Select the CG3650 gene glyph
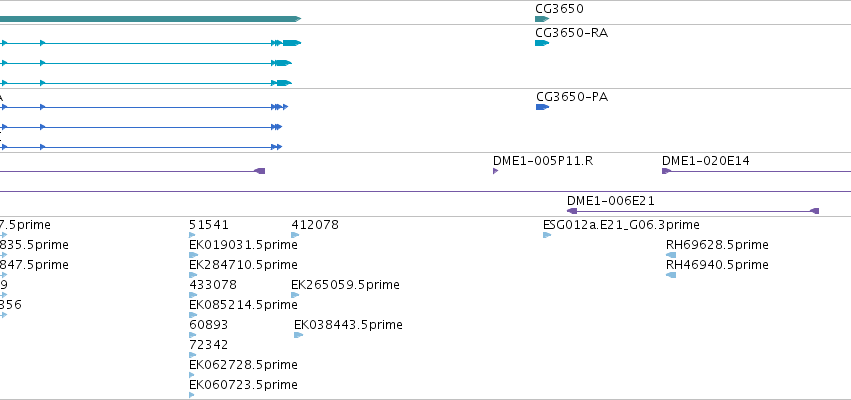 pyautogui.click(x=542, y=19)
